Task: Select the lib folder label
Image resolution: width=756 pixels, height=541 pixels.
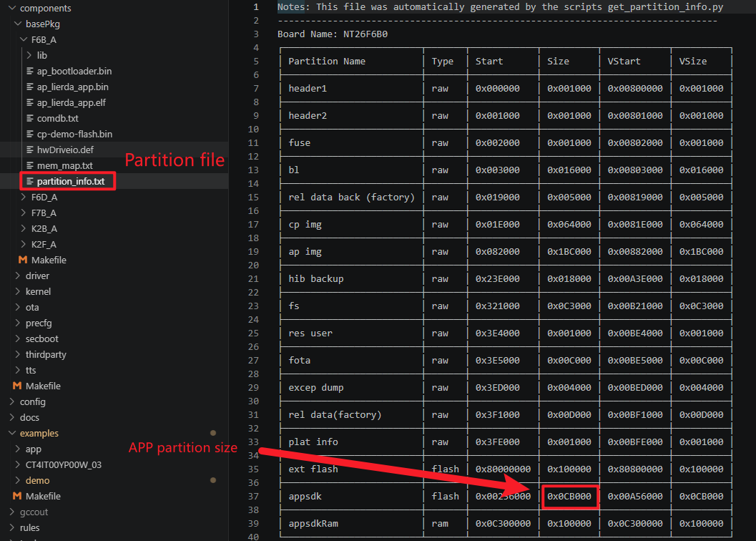Action: point(42,55)
